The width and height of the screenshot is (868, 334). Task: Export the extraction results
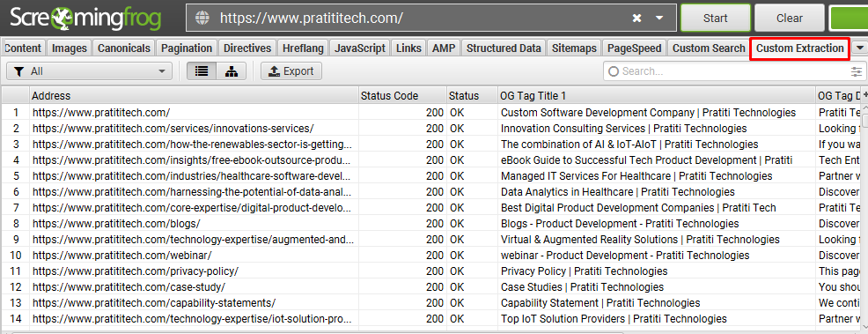click(291, 71)
